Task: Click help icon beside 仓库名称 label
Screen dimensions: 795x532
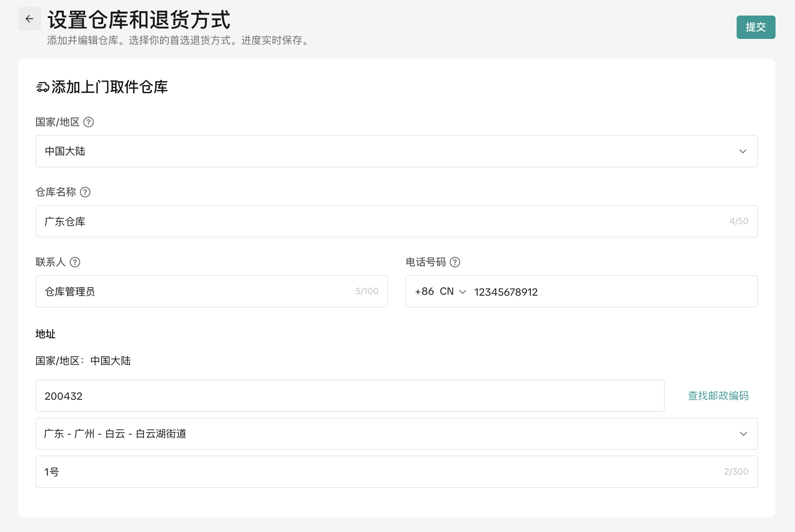Action: tap(85, 192)
